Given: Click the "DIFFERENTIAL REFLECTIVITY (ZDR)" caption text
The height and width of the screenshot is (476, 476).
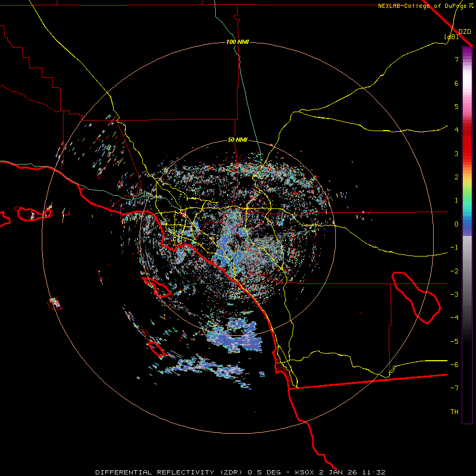Looking at the screenshot, I should [x=170, y=472].
